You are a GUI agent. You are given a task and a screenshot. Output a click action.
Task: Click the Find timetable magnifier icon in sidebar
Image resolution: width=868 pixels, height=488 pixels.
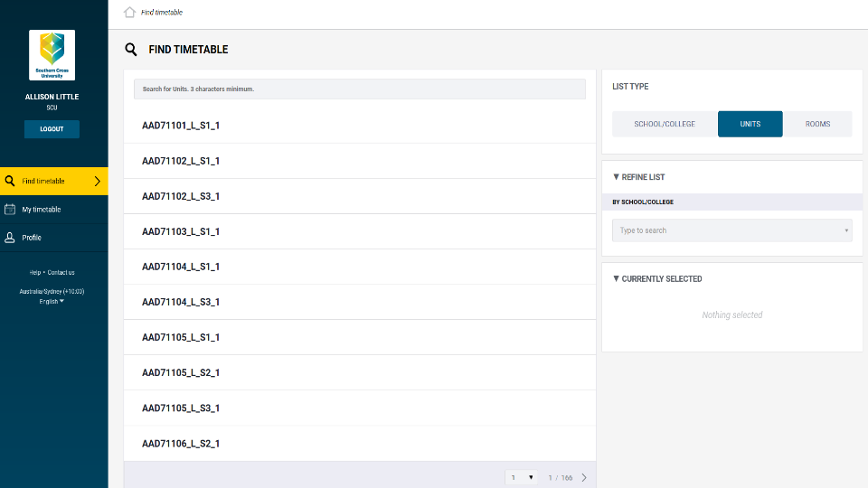click(x=10, y=181)
